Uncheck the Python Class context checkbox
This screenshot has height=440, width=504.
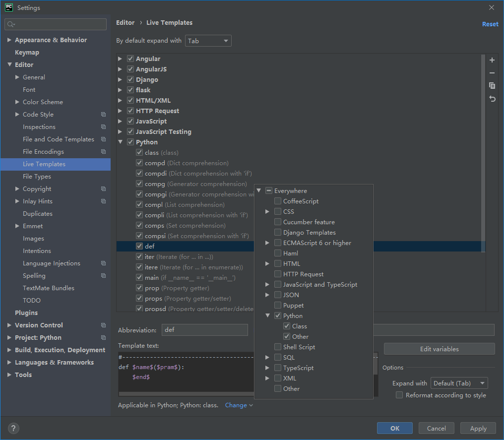click(x=287, y=326)
